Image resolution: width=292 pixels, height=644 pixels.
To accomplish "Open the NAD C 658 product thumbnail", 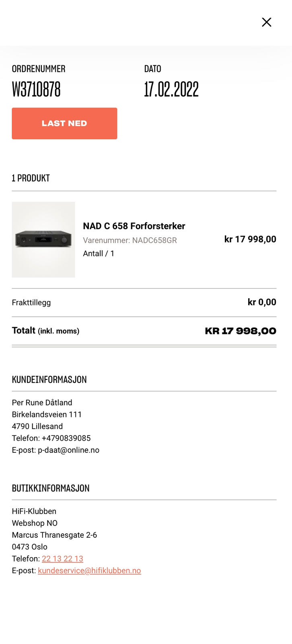I will (x=43, y=239).
